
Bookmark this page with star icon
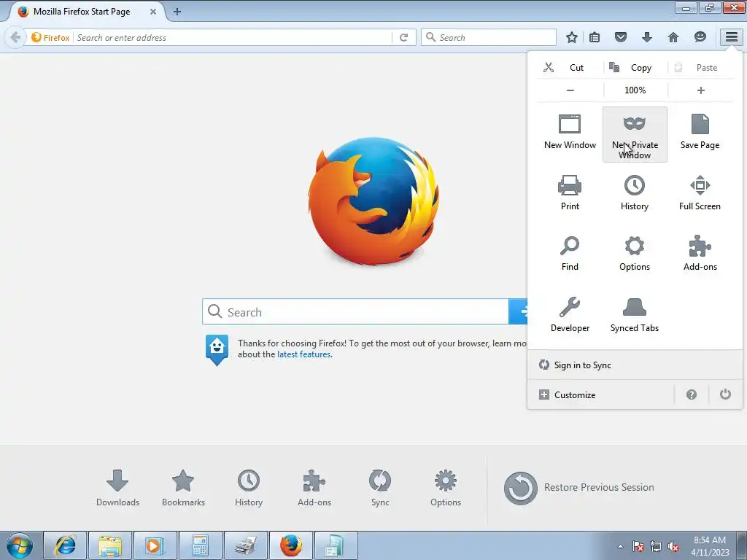point(572,37)
